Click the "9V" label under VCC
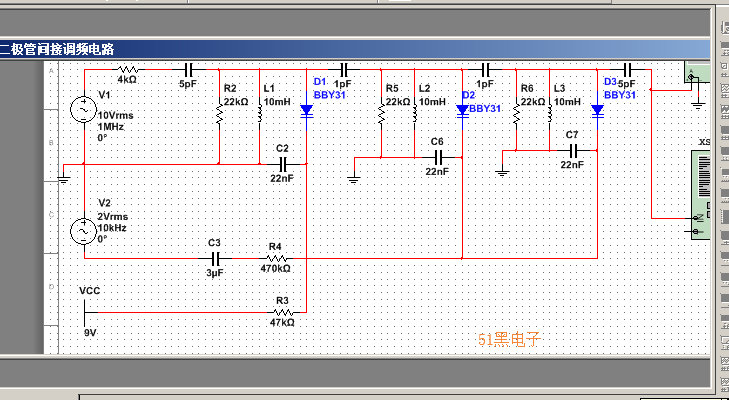 [x=90, y=333]
